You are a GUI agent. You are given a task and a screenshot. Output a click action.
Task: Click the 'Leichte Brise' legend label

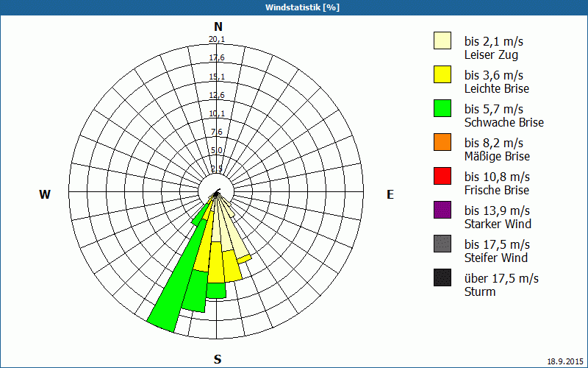coord(497,88)
